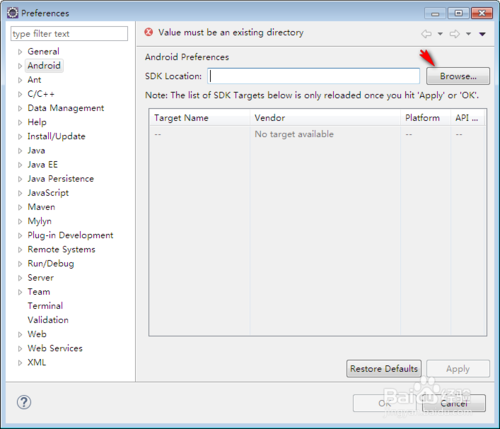The height and width of the screenshot is (429, 500).
Task: Focus the type filter text field
Action: [x=69, y=34]
